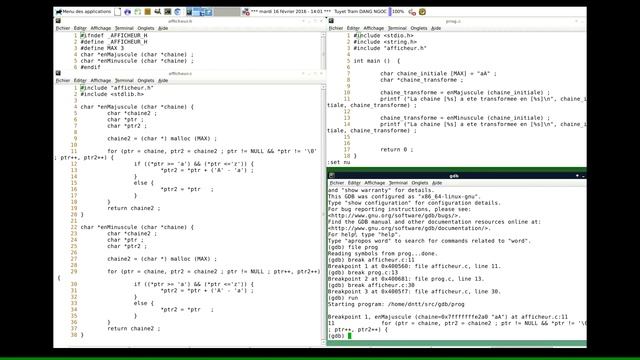
Task: Open Affichage menu in gdb window
Action: (x=375, y=183)
